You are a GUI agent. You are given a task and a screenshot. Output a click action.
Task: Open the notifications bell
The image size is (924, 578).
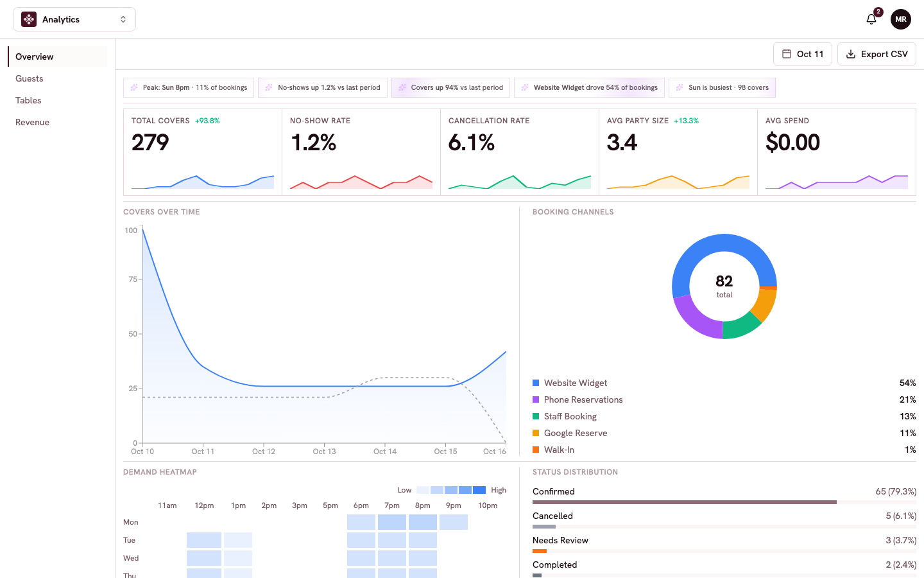tap(871, 19)
